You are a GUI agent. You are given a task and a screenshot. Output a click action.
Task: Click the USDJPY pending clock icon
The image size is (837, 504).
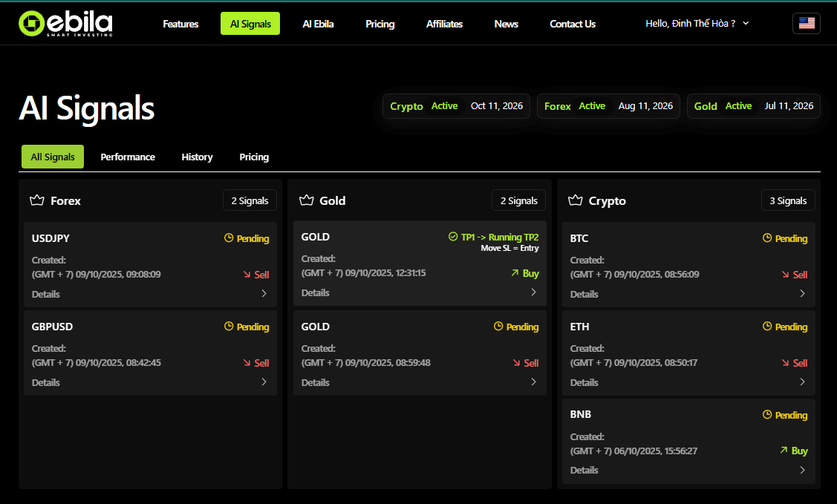tap(229, 239)
